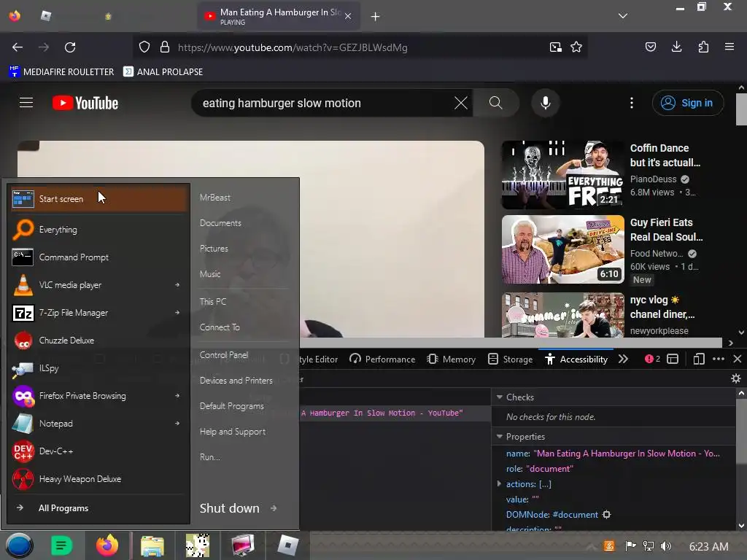
Task: Change DevTools dock frame target icon
Action: click(x=672, y=359)
